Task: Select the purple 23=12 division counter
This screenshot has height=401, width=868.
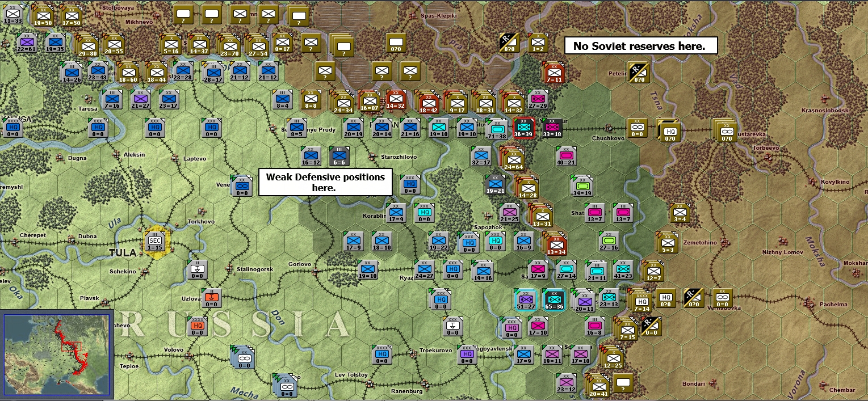Action: [x=567, y=383]
